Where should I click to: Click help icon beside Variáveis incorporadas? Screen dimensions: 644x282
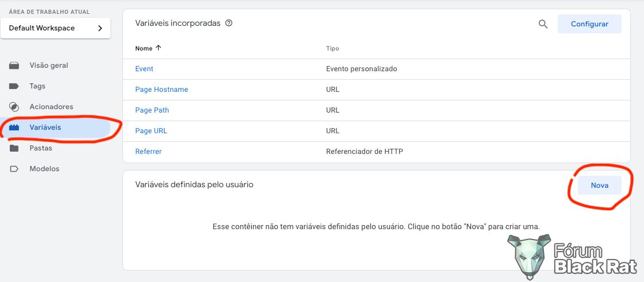click(229, 23)
